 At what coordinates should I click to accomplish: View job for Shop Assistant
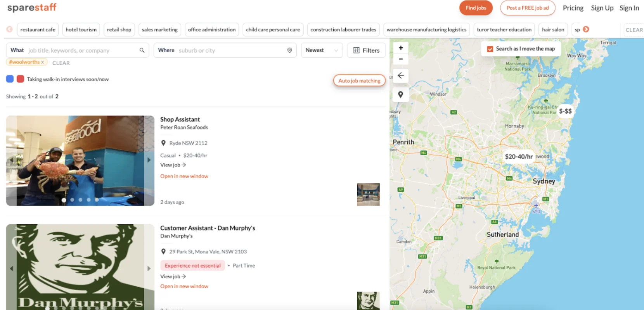tap(173, 165)
